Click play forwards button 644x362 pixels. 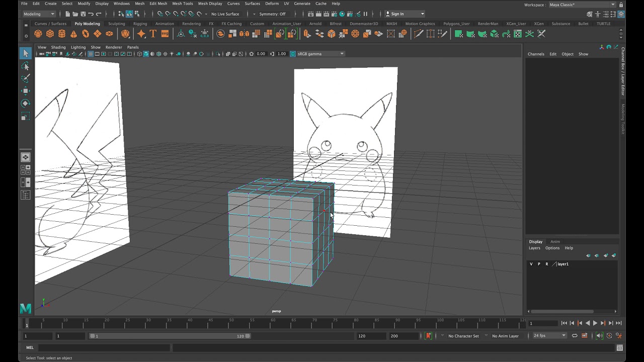pyautogui.click(x=595, y=323)
